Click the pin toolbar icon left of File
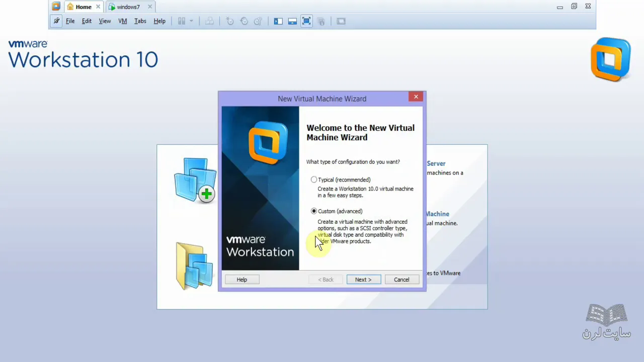Viewport: 644px width, 362px height. pos(56,21)
